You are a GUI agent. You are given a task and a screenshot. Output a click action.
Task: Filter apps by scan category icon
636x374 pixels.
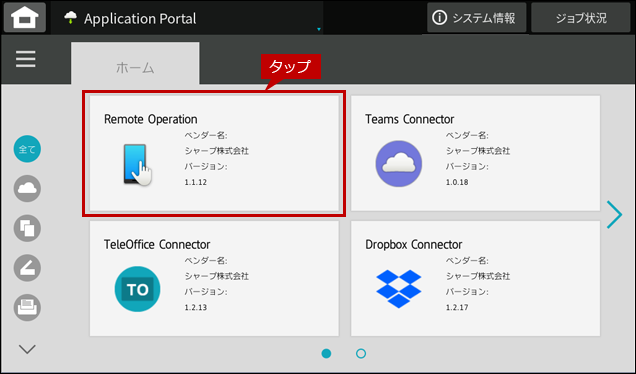tap(27, 268)
